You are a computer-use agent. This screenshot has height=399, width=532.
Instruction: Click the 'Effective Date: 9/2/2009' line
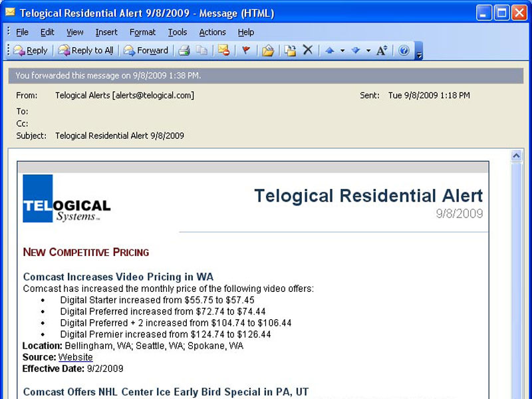pos(72,369)
